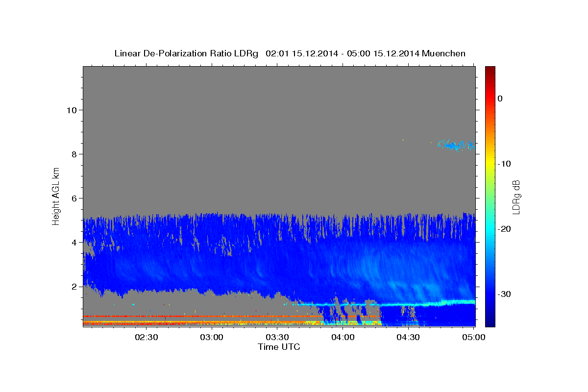
Task: Click the height tick label 2
Action: [73, 286]
